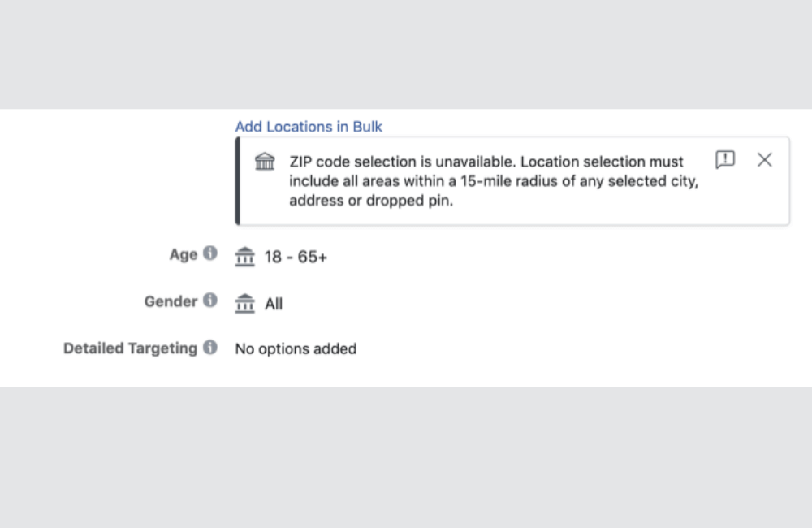This screenshot has width=812, height=528.
Task: Open the Detailed Targeting info tooltip icon
Action: 211,347
